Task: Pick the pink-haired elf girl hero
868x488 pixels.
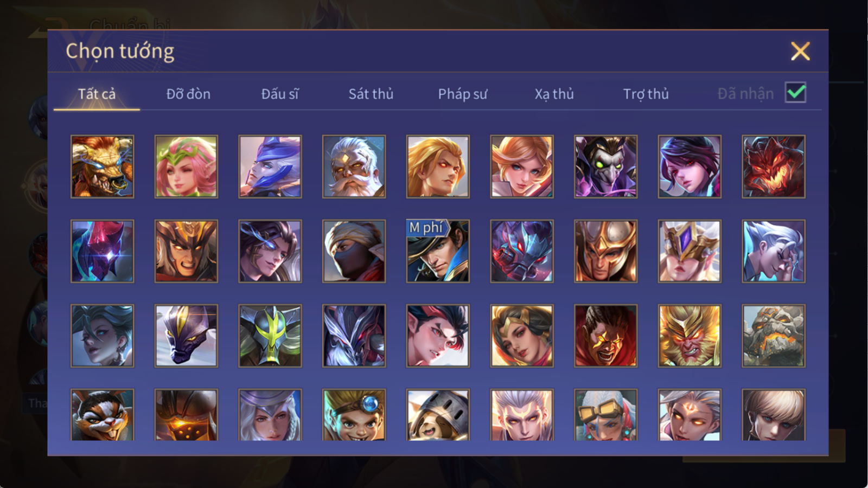Action: tap(186, 166)
